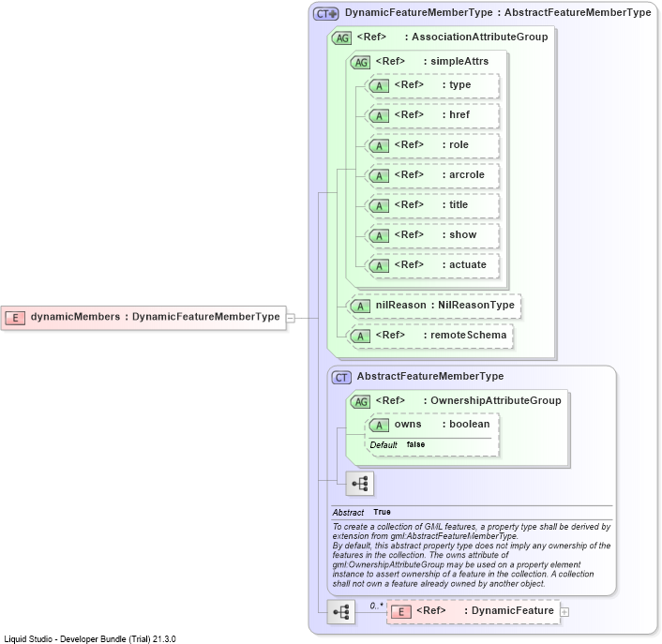Click the CT icon of AbstractFeatureMemberType
Screen dimensions: 662x644
341,377
